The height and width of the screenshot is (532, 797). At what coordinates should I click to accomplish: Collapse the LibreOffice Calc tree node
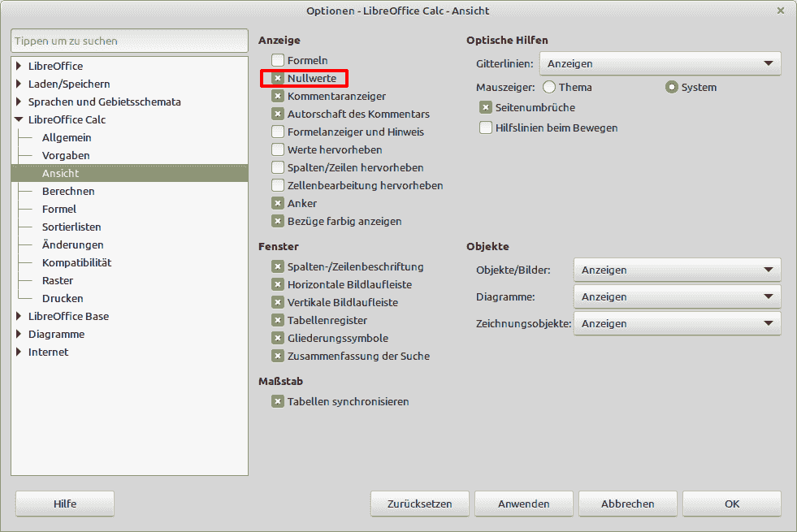(x=19, y=119)
